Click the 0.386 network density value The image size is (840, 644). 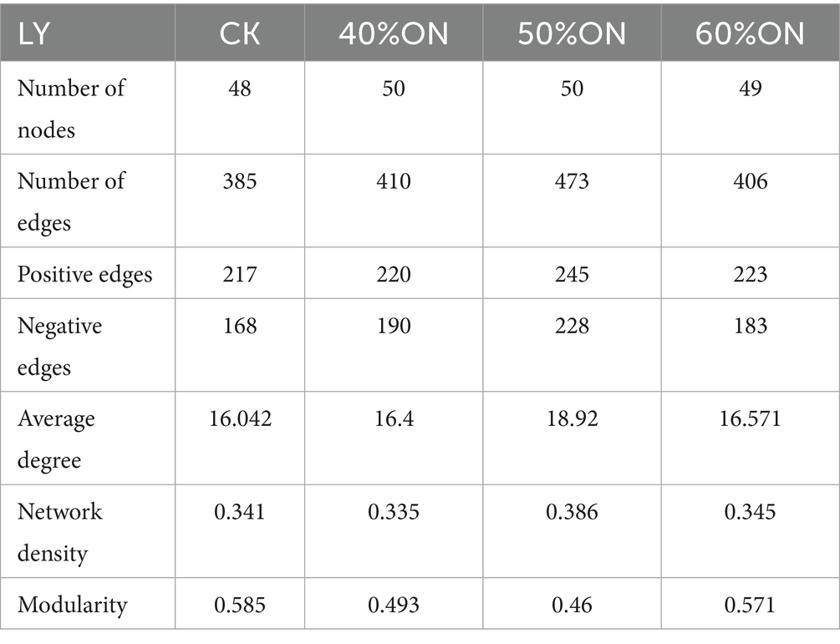(x=572, y=510)
